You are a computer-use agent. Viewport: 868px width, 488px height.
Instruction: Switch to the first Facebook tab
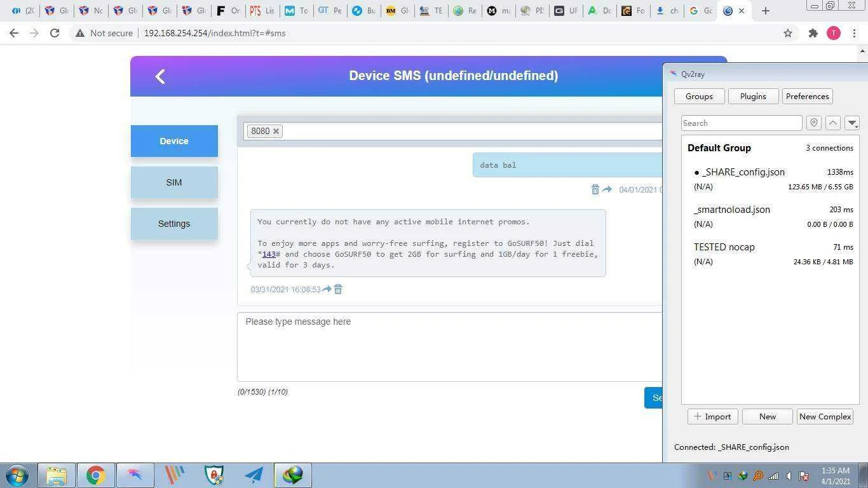tap(22, 11)
